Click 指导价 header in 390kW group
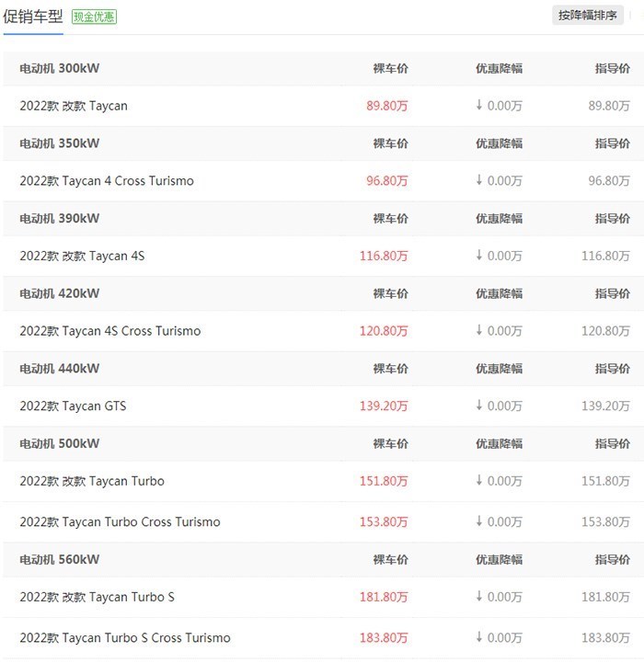This screenshot has height=663, width=644. point(613,219)
